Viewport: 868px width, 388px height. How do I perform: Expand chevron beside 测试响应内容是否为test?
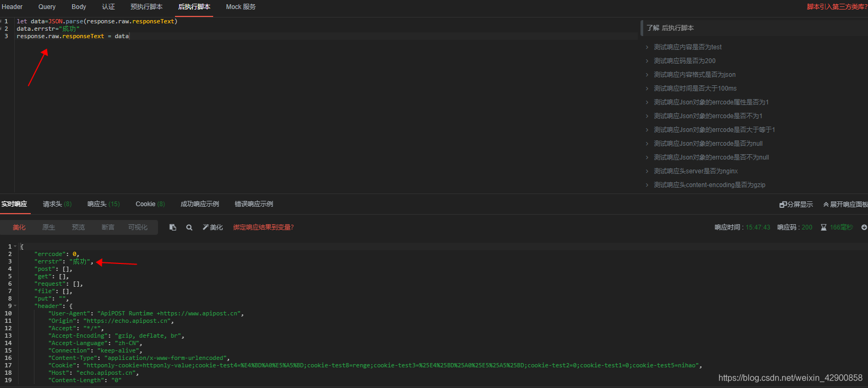tap(647, 47)
